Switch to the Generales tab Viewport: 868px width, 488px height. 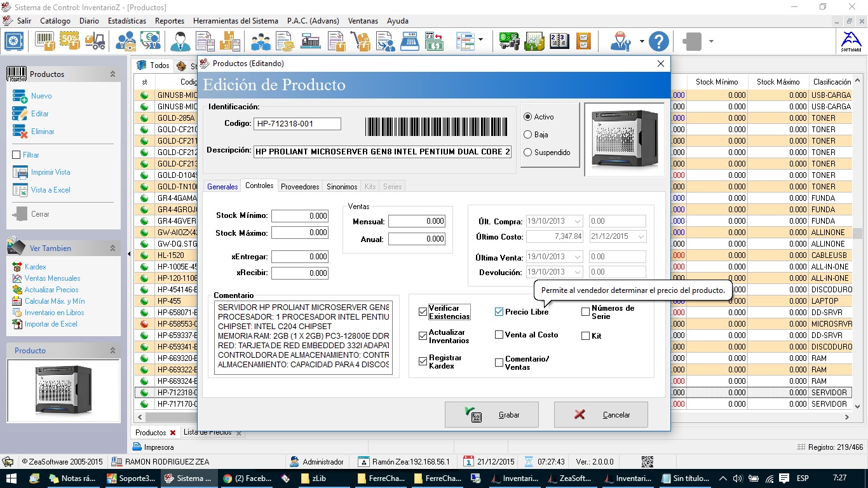222,187
